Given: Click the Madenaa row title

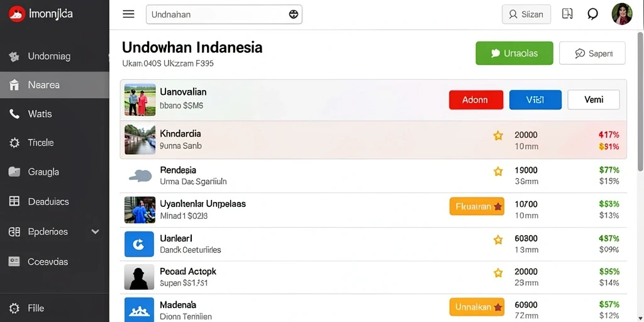Looking at the screenshot, I should [178, 305].
